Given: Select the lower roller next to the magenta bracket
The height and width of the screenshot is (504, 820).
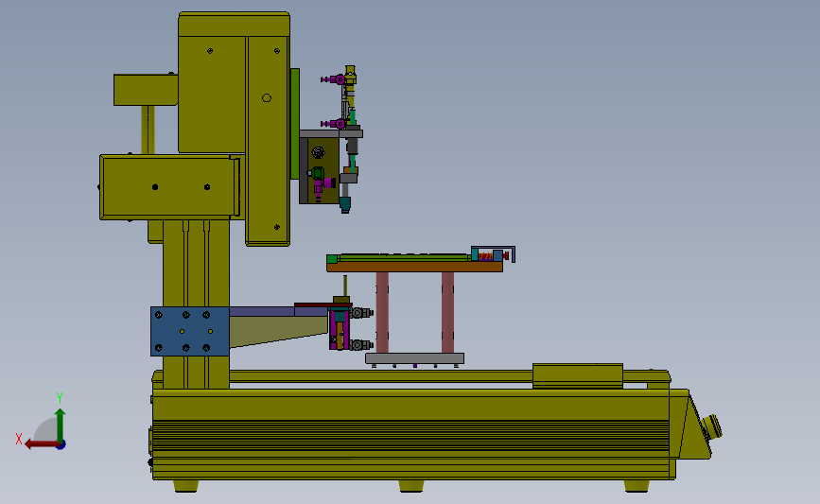Looking at the screenshot, I should click(x=361, y=345).
